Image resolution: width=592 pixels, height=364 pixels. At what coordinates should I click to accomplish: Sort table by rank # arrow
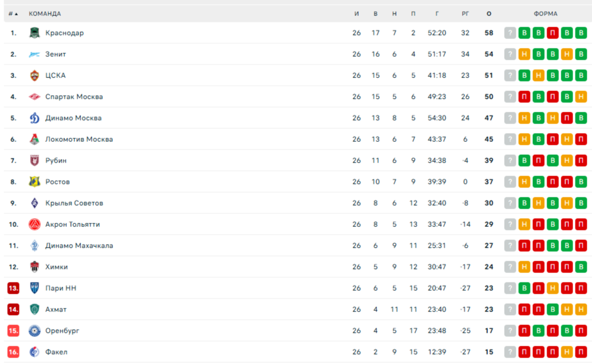13,14
